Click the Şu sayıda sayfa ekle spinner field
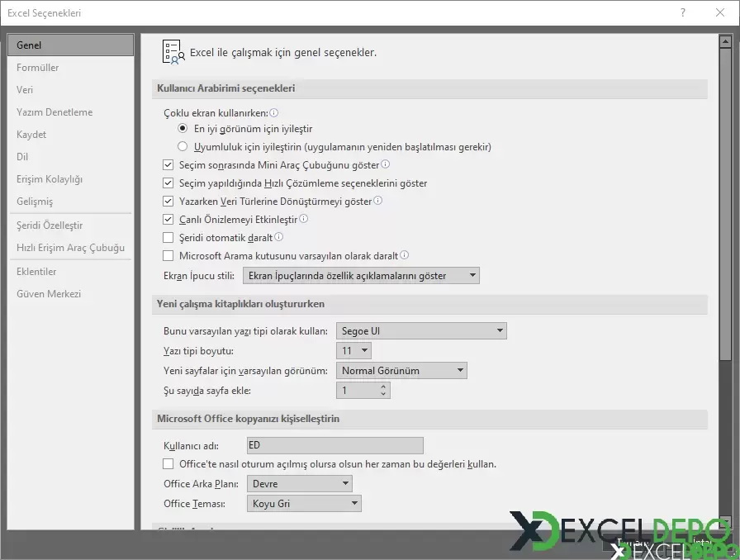The height and width of the screenshot is (560, 740). coord(363,391)
